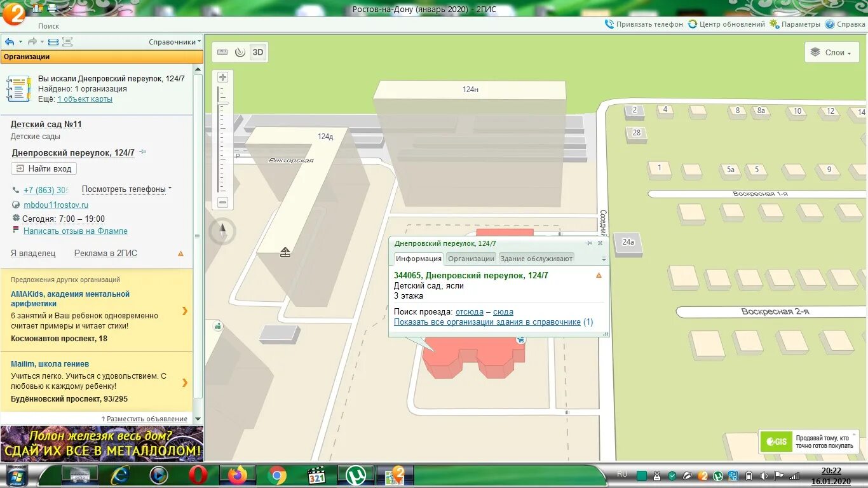
Task: Open Параметры settings
Action: [795, 24]
